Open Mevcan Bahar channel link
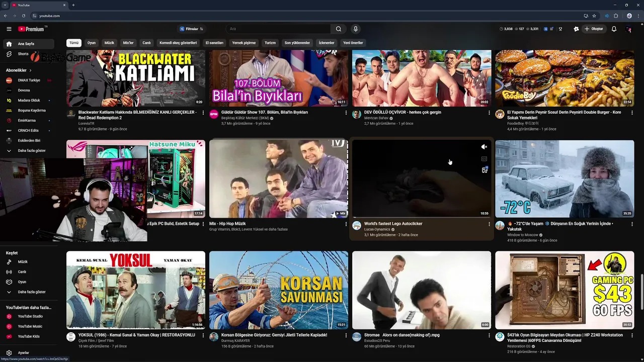This screenshot has height=362, width=644. click(x=376, y=118)
